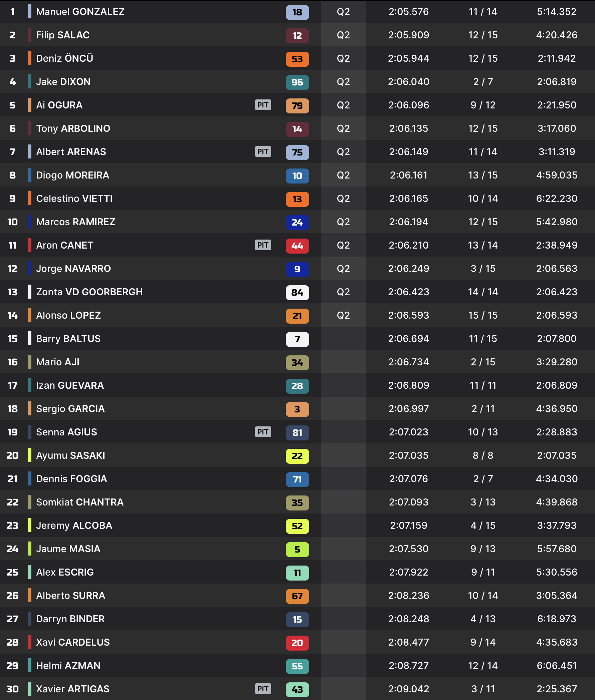595x700 pixels.
Task: Select rider name Jake DIXON
Action: (63, 82)
